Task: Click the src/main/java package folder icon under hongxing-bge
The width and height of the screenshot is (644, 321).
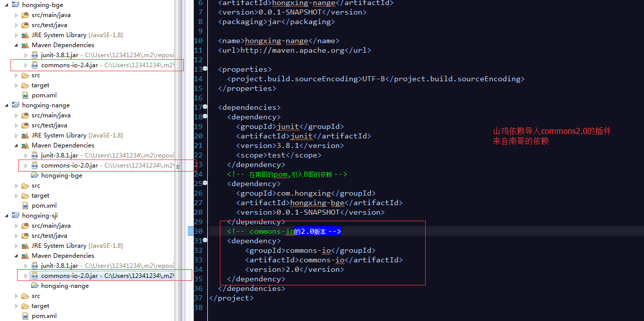Action: 25,15
